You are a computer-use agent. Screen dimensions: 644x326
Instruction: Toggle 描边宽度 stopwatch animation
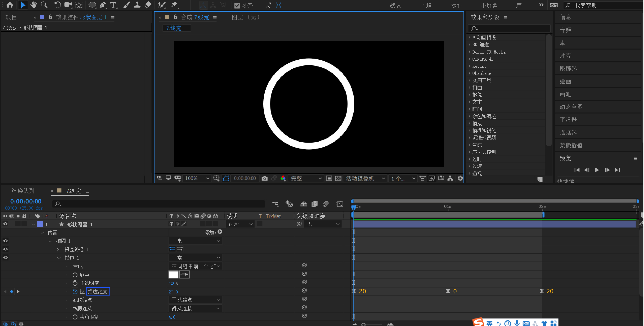pos(75,292)
